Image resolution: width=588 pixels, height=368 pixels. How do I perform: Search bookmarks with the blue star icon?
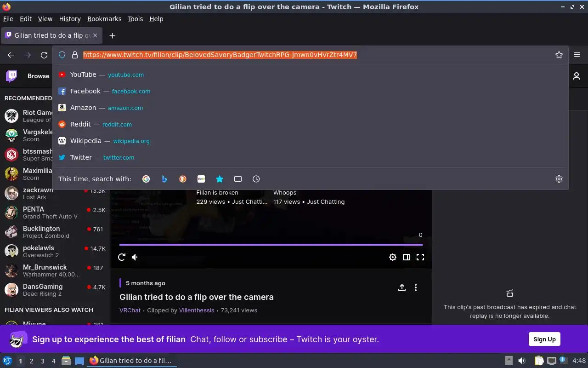tap(220, 179)
